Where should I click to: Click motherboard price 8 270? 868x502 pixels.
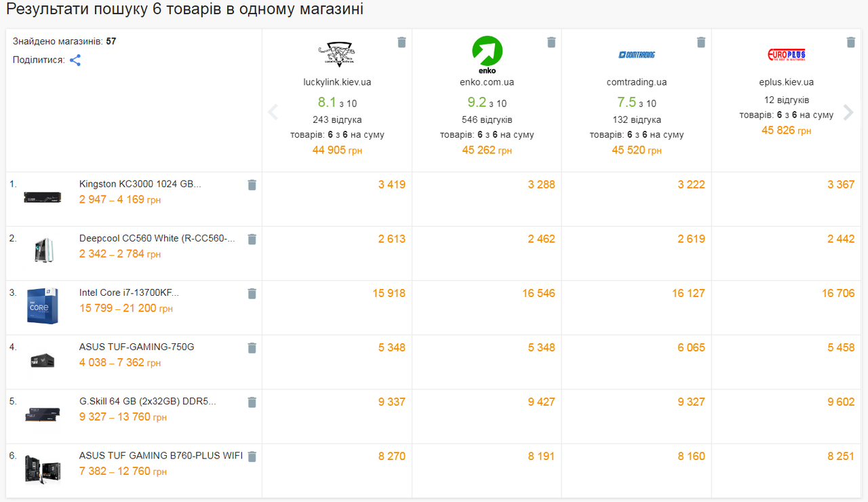pos(392,456)
